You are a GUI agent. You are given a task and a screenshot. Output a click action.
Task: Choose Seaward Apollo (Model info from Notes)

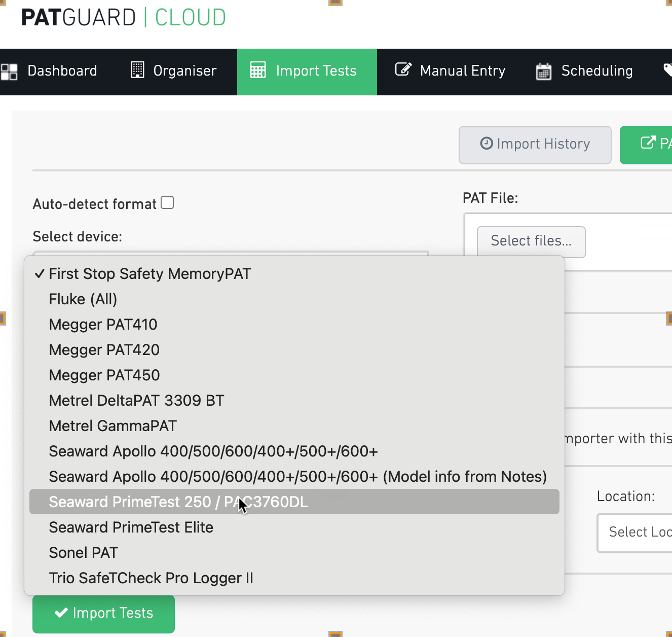pyautogui.click(x=294, y=477)
